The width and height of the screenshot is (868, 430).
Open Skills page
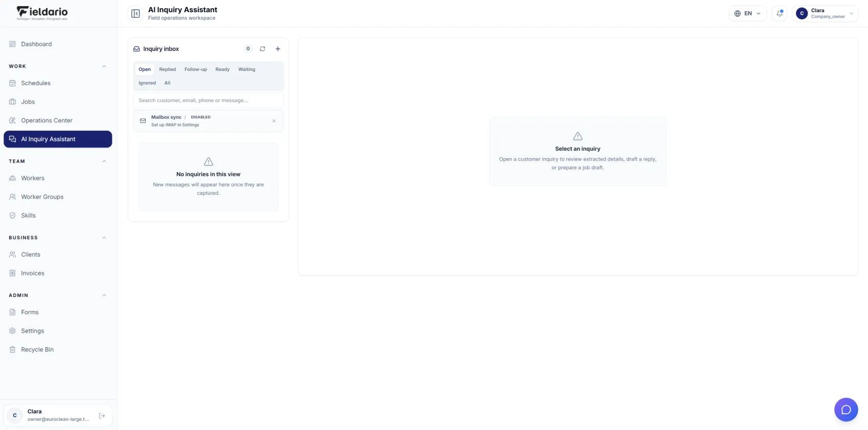58,215
